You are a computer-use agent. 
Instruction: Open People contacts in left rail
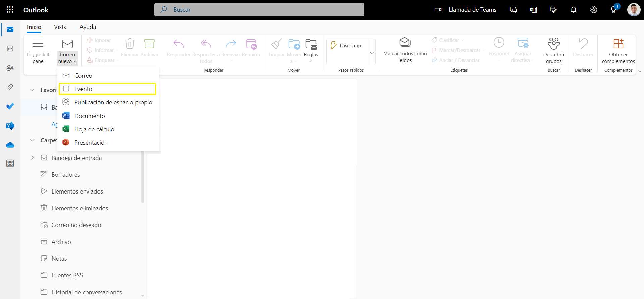(10, 68)
